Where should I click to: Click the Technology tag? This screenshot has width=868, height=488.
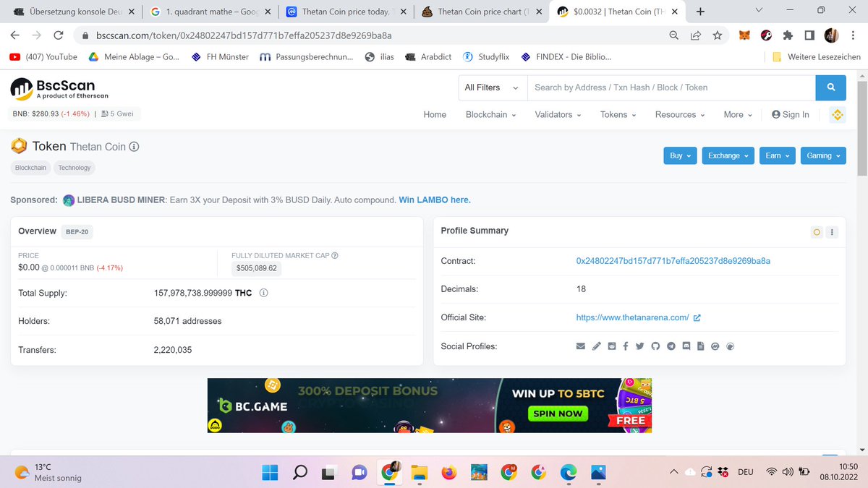coord(75,168)
